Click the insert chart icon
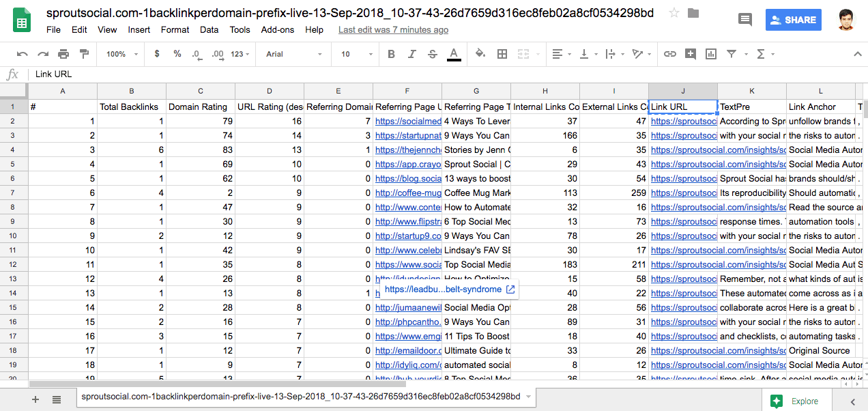The image size is (868, 411). [x=711, y=54]
